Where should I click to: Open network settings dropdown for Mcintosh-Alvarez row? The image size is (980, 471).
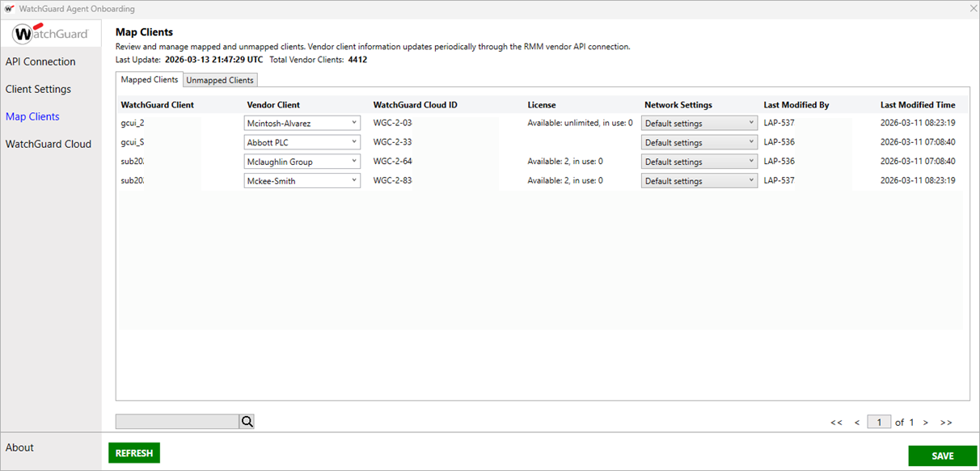[699, 123]
